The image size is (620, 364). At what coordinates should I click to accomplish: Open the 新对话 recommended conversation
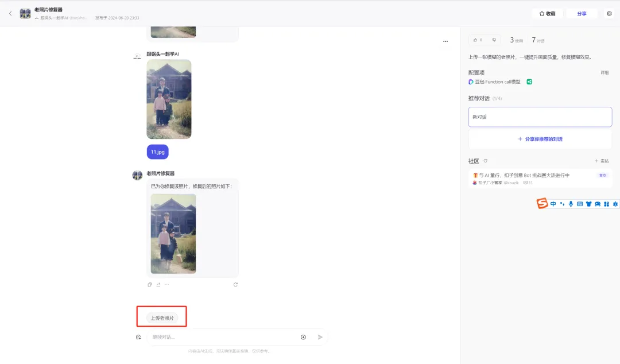(x=540, y=117)
